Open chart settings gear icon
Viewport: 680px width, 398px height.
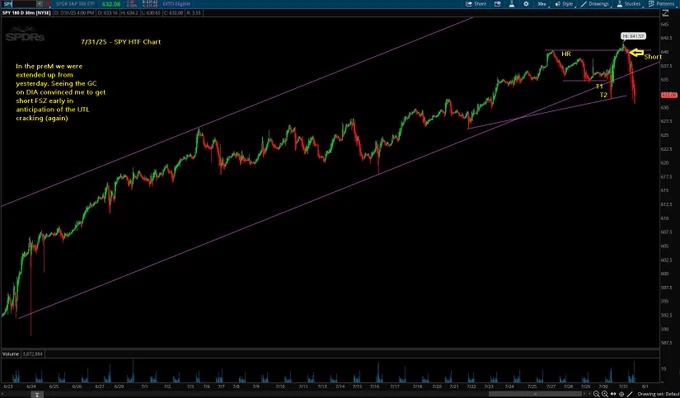[526, 4]
